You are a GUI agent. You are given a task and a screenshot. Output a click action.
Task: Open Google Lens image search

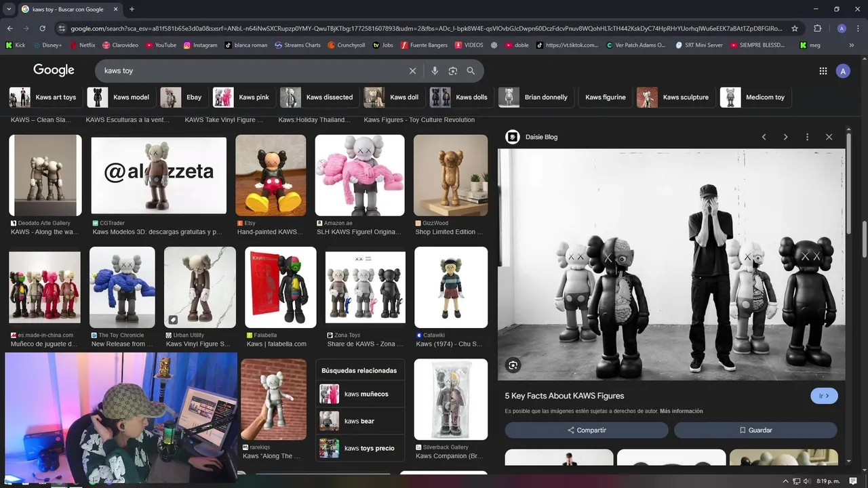453,70
